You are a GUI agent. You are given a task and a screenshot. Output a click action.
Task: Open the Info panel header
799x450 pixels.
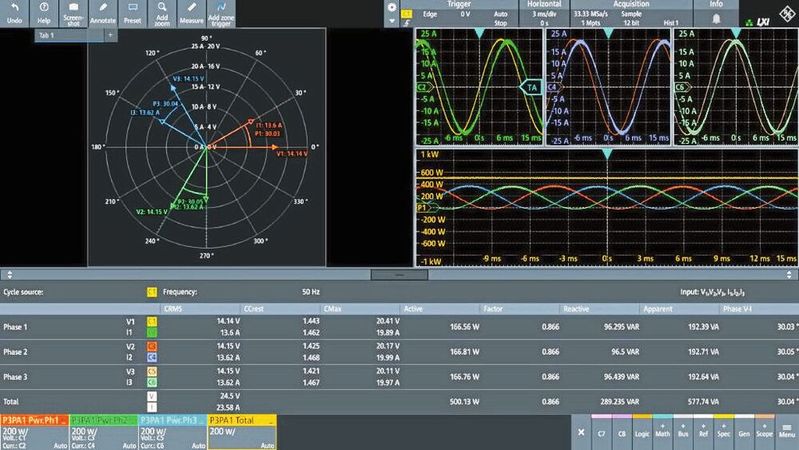(x=716, y=4)
